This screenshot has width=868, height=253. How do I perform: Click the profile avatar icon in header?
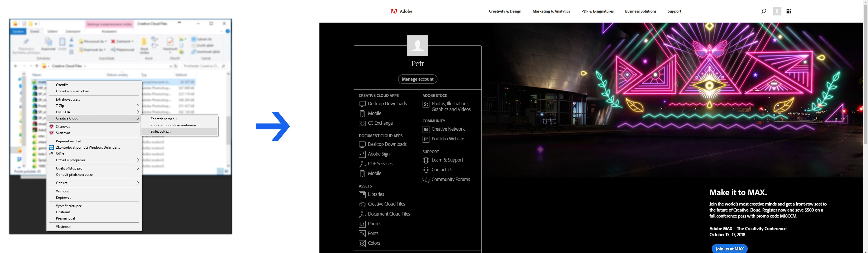(777, 11)
